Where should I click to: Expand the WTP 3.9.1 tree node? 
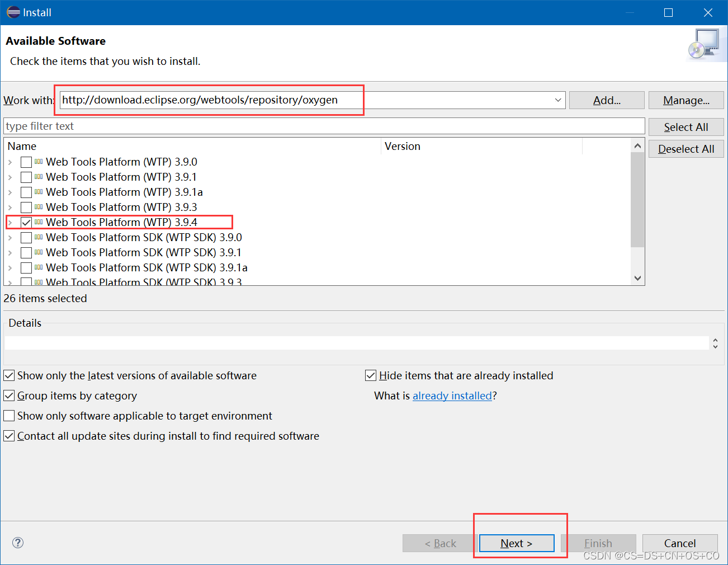pyautogui.click(x=10, y=177)
